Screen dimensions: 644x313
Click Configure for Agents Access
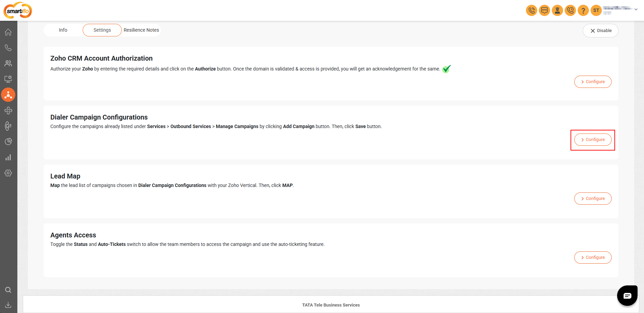click(x=593, y=257)
